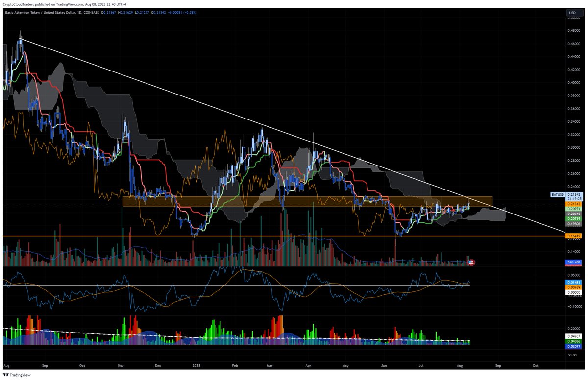The image size is (588, 380).
Task: Select the circular flag sticker on the chart
Action: tap(471, 262)
